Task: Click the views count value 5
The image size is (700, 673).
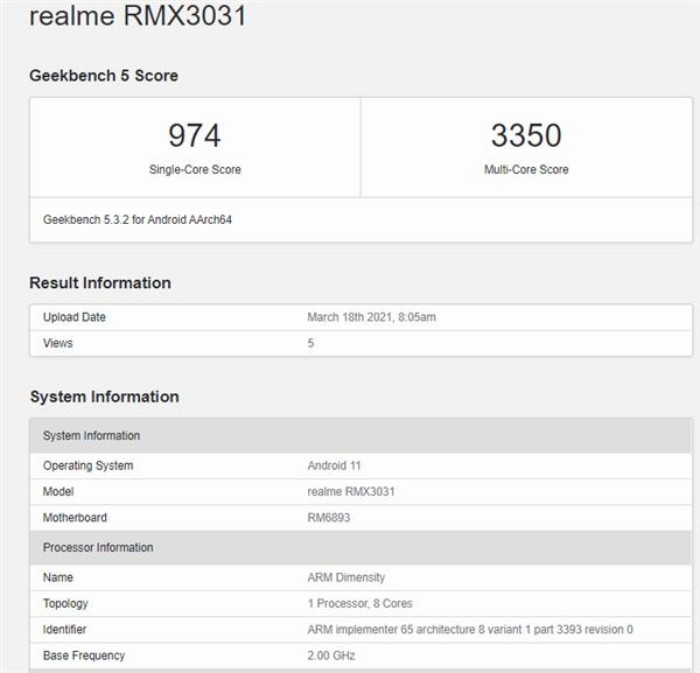Action: [x=311, y=343]
